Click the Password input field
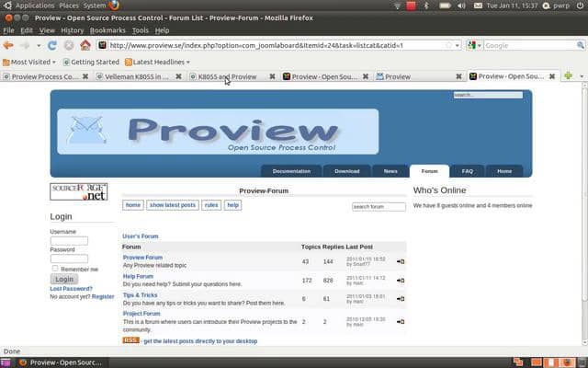The image size is (588, 368). (69, 259)
